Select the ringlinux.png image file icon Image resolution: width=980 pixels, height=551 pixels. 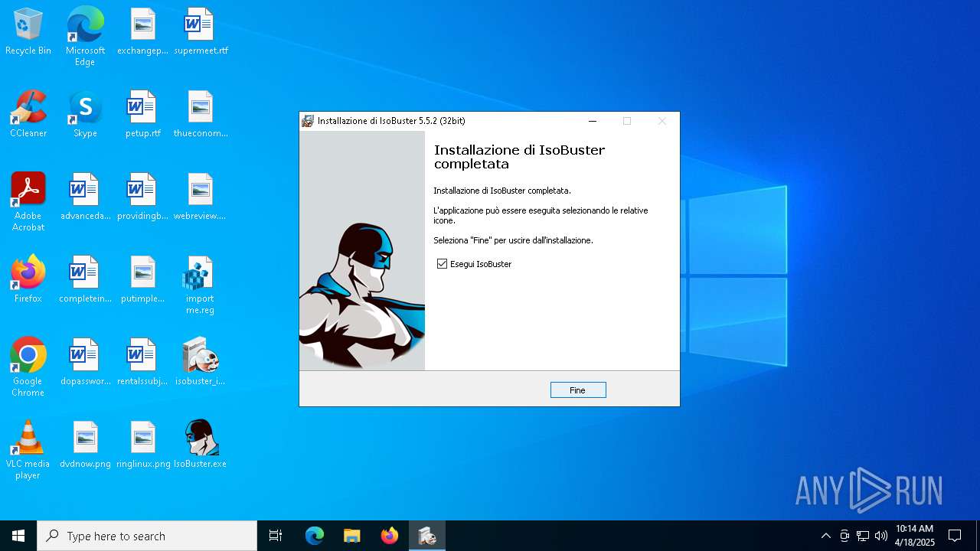tap(142, 445)
